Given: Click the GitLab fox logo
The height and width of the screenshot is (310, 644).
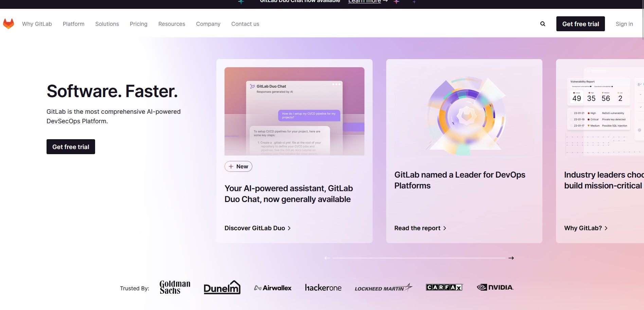Looking at the screenshot, I should pyautogui.click(x=8, y=24).
